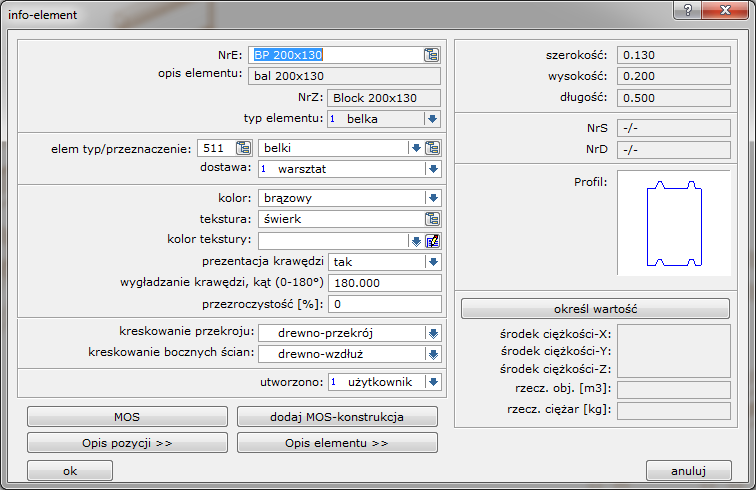
Task: Click the anuluj button
Action: pyautogui.click(x=689, y=470)
